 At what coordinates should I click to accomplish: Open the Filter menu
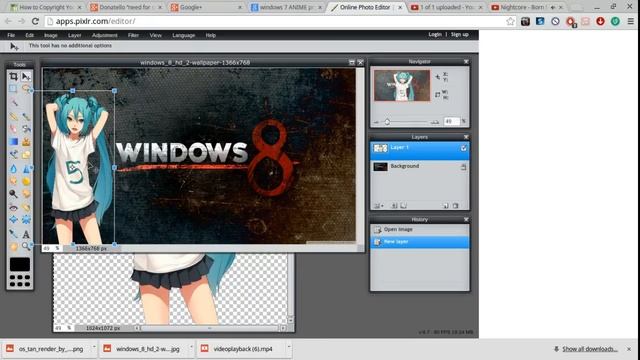point(133,36)
